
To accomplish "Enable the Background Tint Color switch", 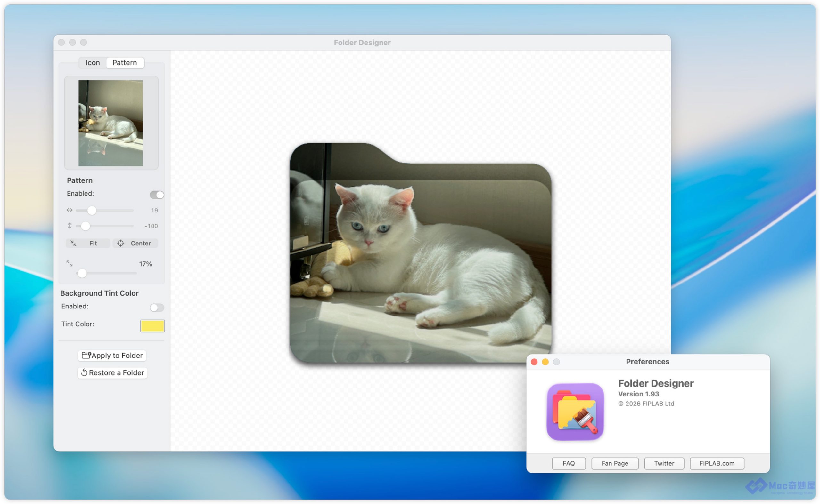I will [157, 307].
